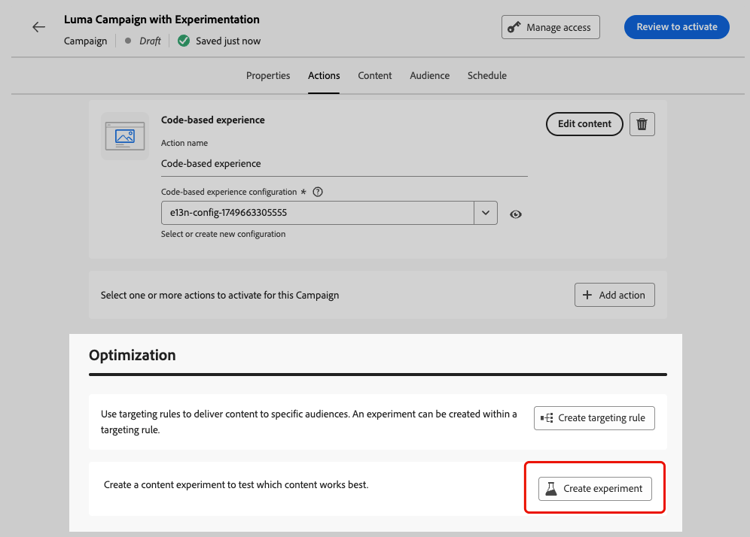Open the Content tab

375,75
